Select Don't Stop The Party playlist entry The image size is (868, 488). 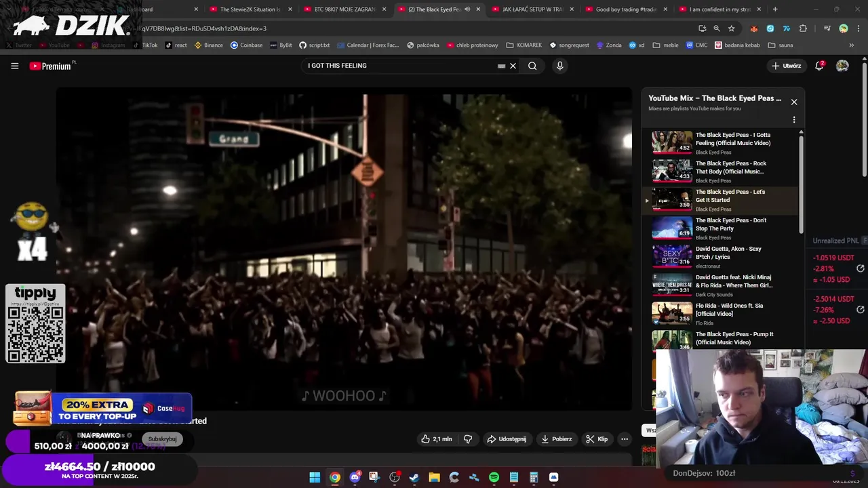(x=722, y=228)
